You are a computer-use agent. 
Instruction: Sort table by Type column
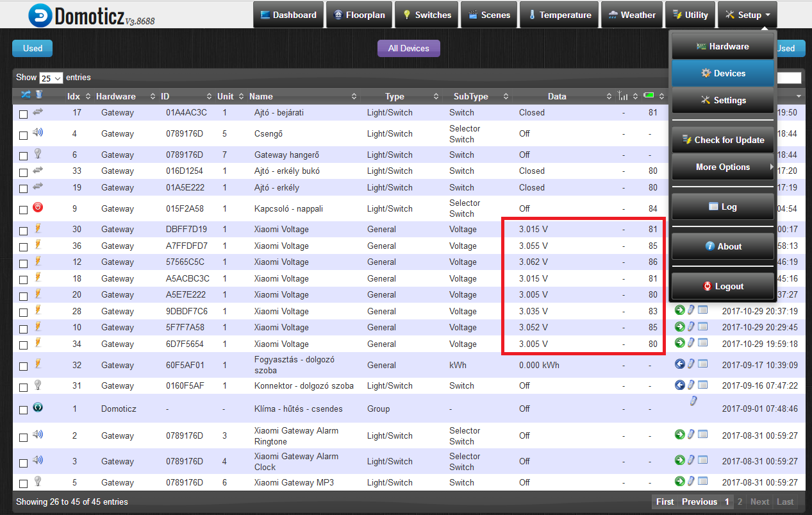pos(401,96)
